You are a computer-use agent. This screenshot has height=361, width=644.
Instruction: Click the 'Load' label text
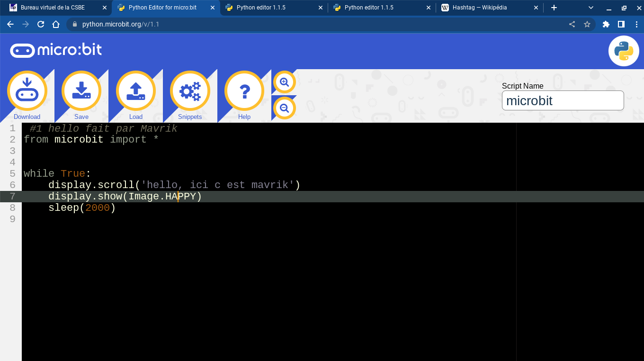coord(136,117)
